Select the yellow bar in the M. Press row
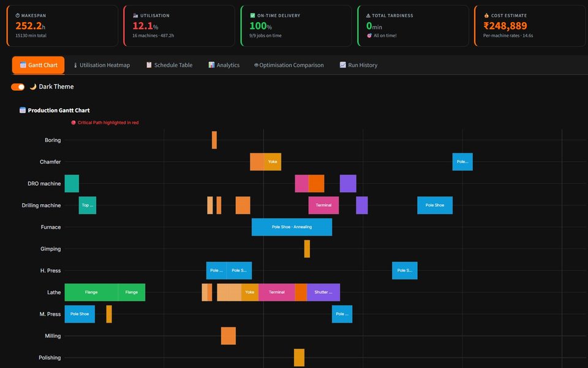Viewport: 588px width, 368px height. pos(109,314)
